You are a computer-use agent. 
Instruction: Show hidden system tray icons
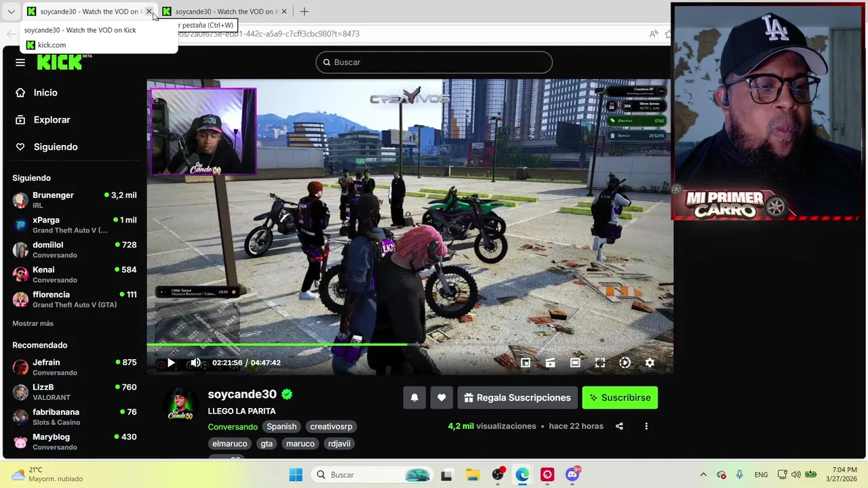(x=703, y=475)
